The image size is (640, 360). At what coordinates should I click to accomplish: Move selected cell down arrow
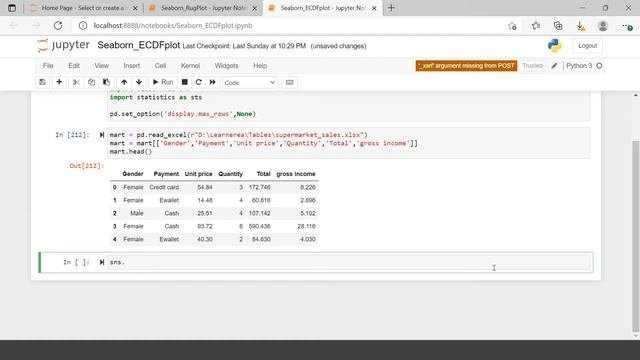139,82
